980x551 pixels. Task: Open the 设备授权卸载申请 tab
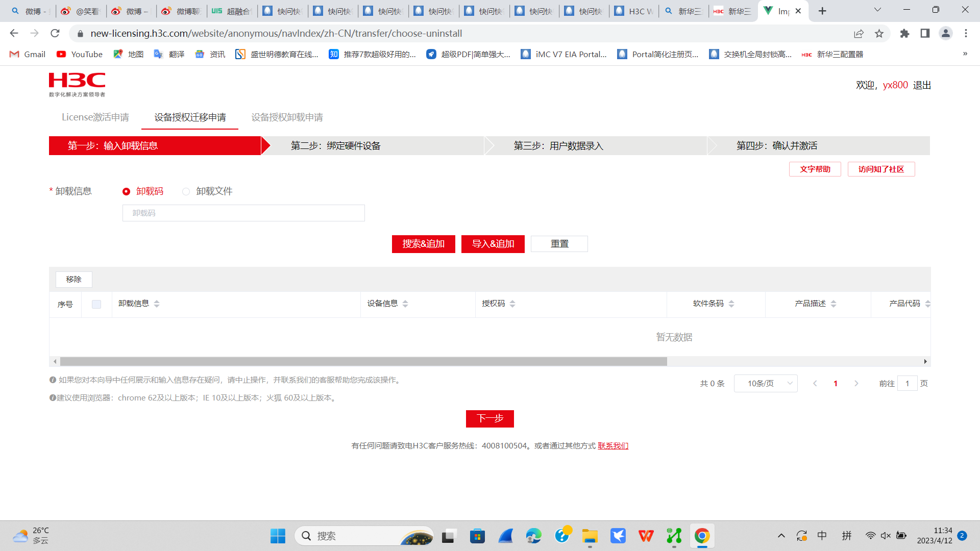click(x=287, y=117)
